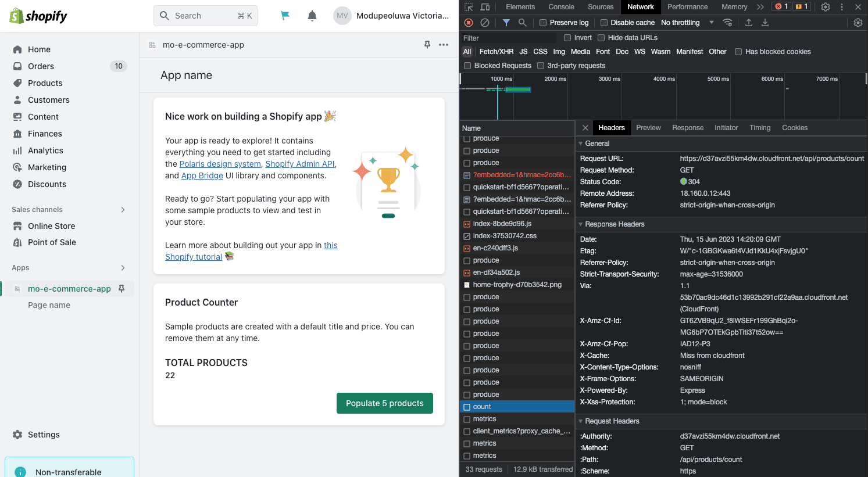Open network panel settings gear

point(858,23)
